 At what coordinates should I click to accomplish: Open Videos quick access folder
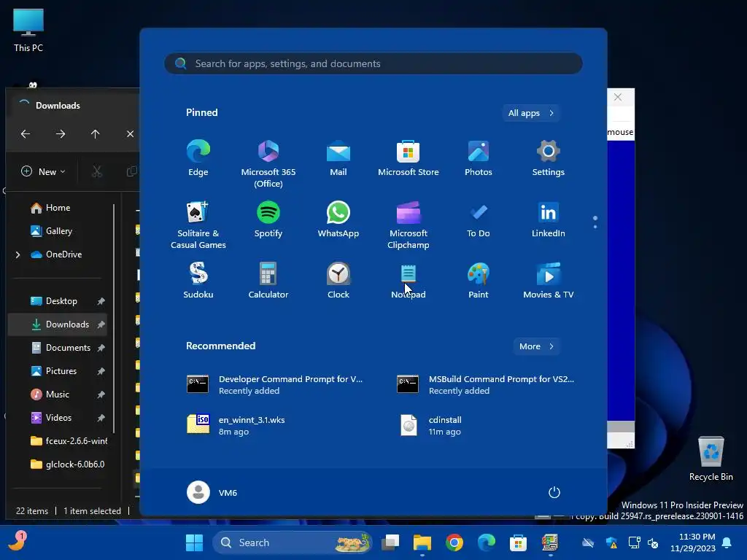point(57,418)
